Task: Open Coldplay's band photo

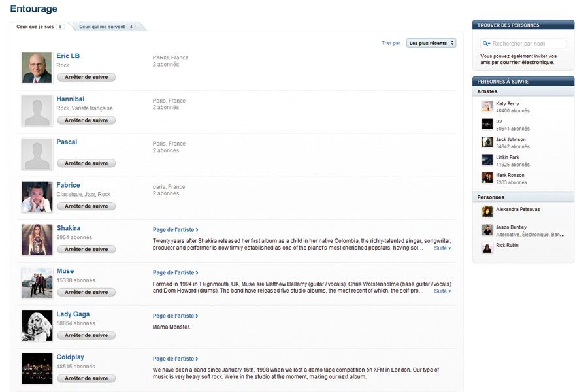Action: (x=37, y=368)
